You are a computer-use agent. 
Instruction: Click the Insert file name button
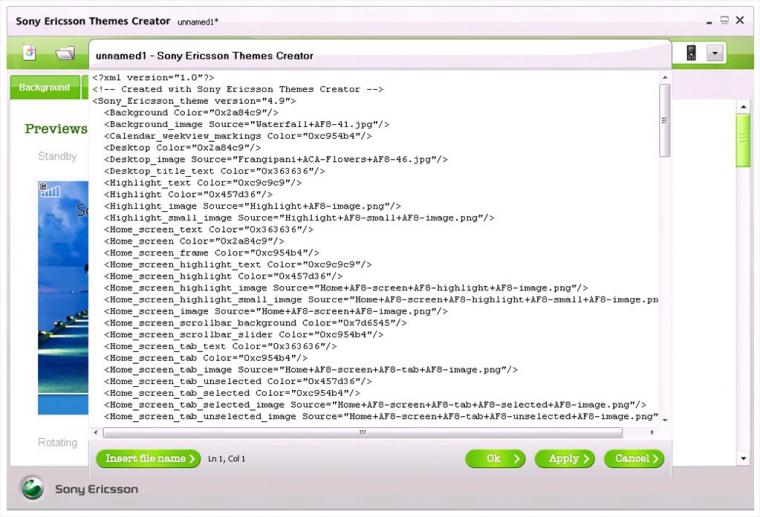point(148,458)
